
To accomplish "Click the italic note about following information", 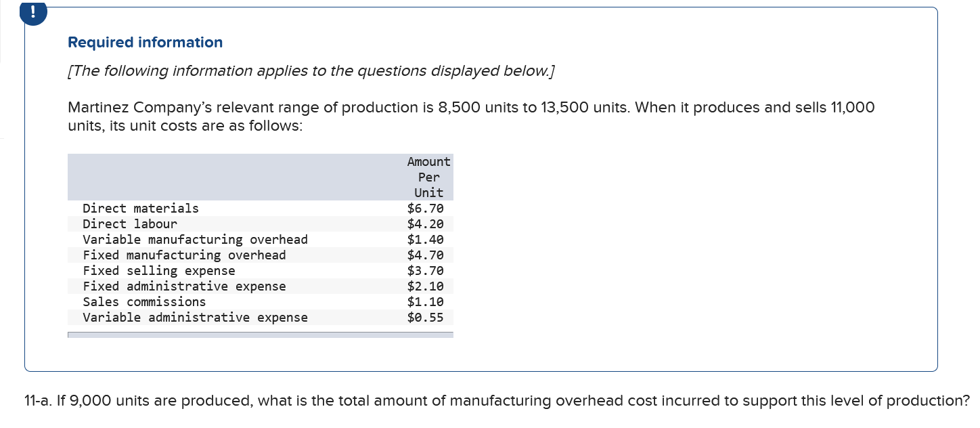I will 311,71.
